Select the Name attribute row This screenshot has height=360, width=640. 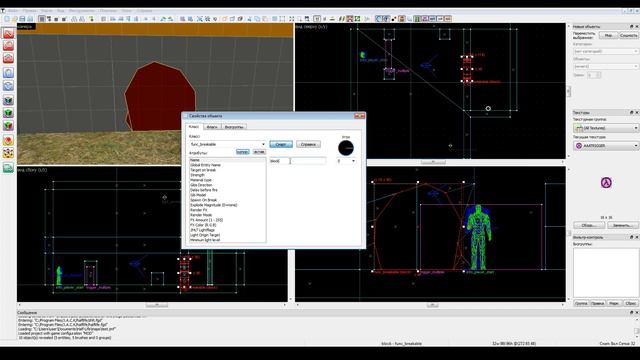point(227,160)
